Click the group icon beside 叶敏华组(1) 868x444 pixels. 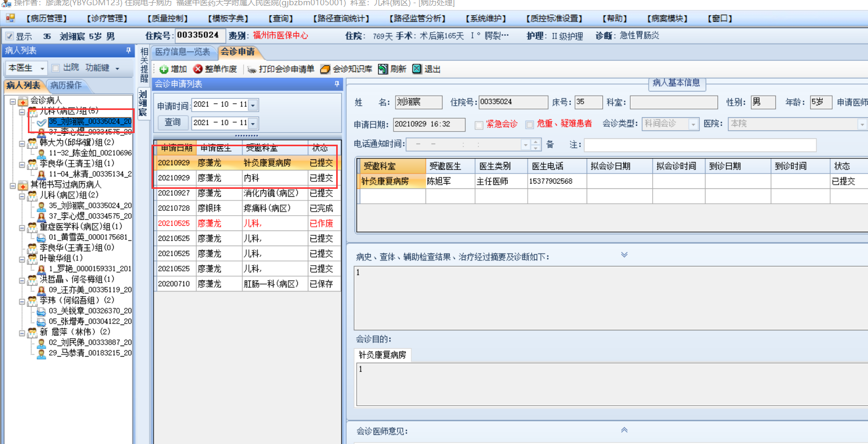(x=33, y=258)
